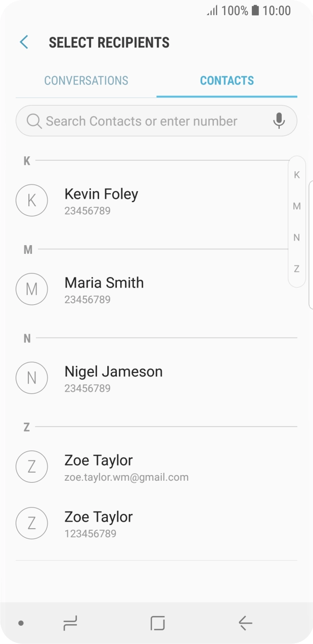Tap the recent apps navigation icon

pos(70,623)
